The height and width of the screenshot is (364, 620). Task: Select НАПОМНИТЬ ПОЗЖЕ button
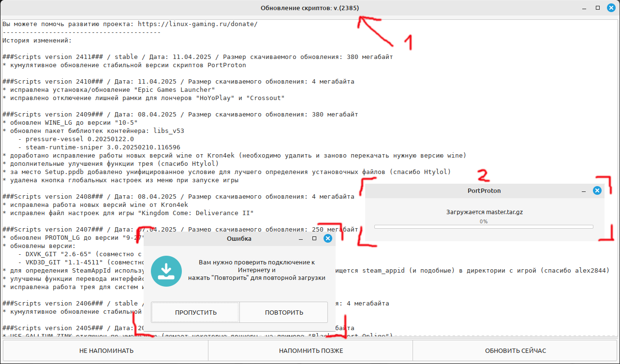310,350
